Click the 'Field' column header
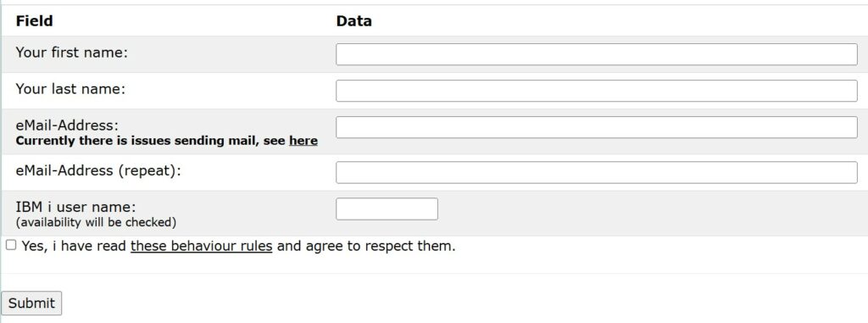The height and width of the screenshot is (323, 868). [34, 21]
